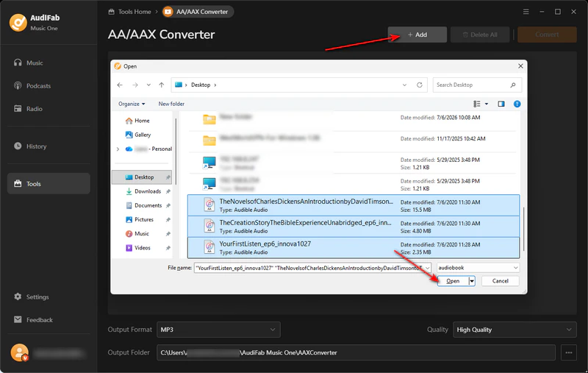The height and width of the screenshot is (373, 588).
Task: Click the user account avatar
Action: (20, 352)
